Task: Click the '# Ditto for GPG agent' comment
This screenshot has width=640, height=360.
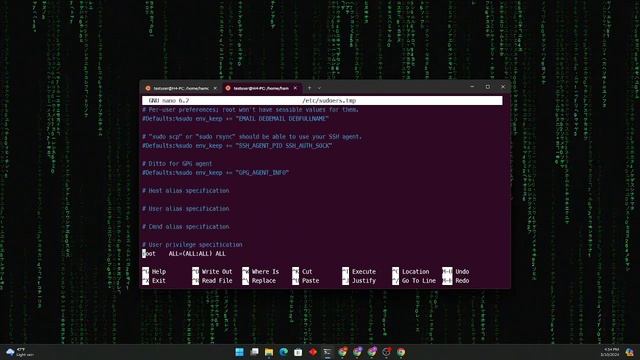Action: pos(177,164)
